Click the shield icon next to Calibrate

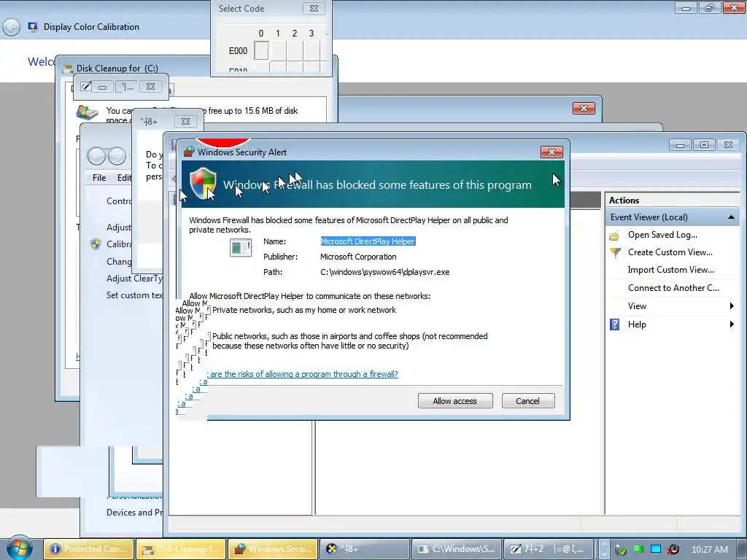pos(96,244)
